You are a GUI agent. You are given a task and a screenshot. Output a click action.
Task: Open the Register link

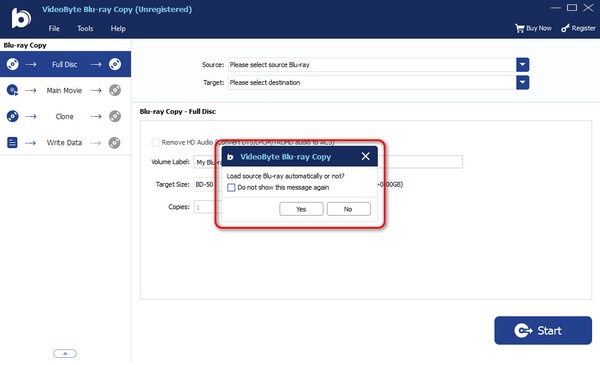578,28
